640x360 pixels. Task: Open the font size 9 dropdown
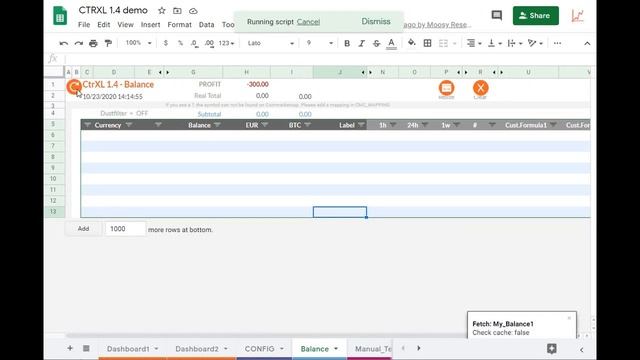tap(320, 43)
